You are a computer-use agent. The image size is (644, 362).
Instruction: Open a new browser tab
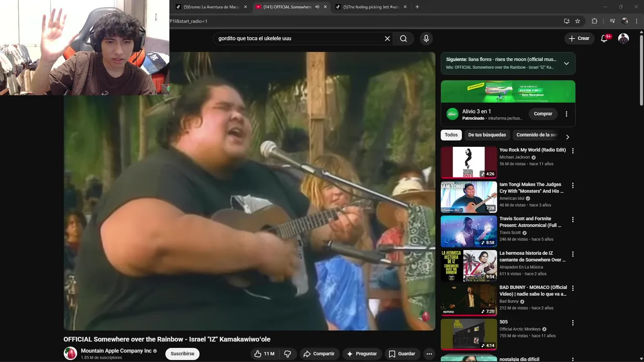point(417,7)
